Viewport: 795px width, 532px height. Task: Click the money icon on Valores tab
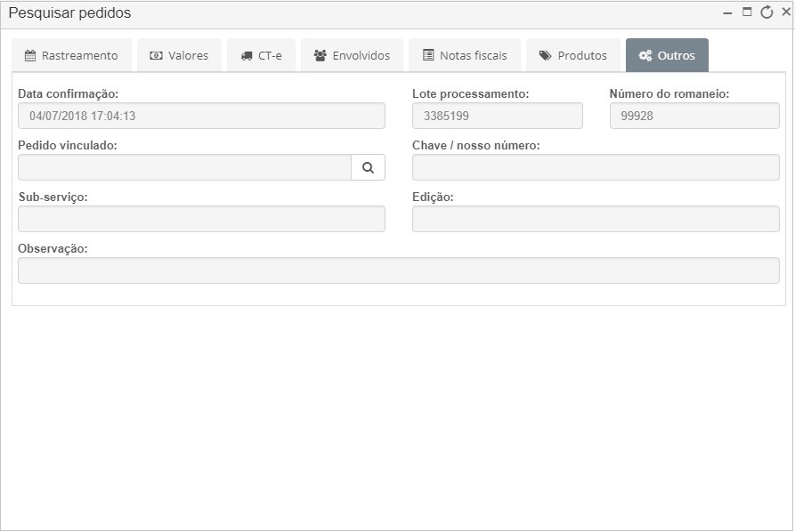[x=156, y=56]
